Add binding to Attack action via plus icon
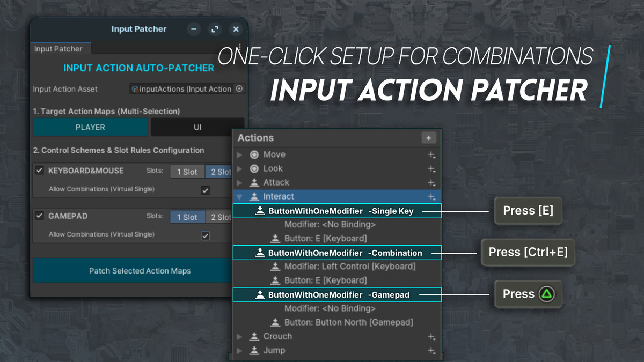 (x=431, y=183)
